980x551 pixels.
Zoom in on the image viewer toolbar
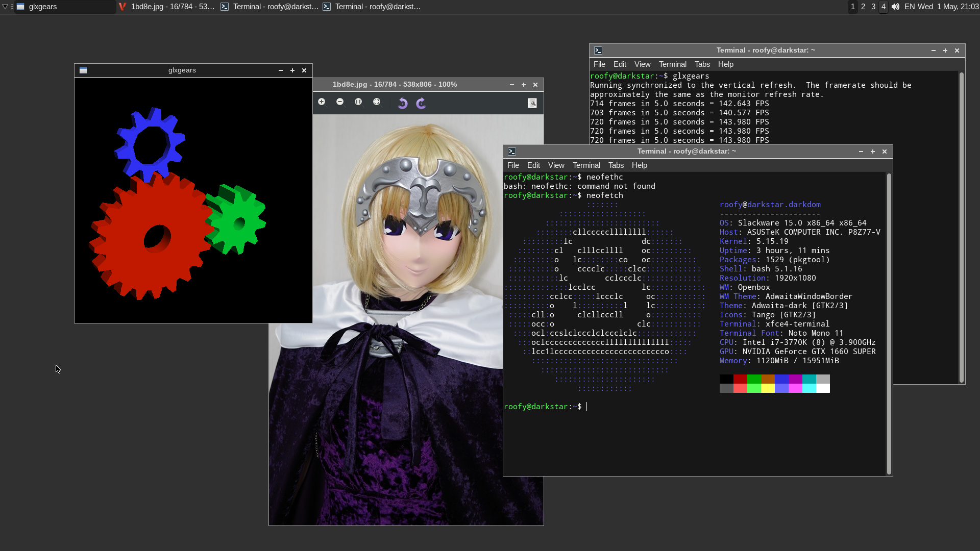(x=322, y=102)
